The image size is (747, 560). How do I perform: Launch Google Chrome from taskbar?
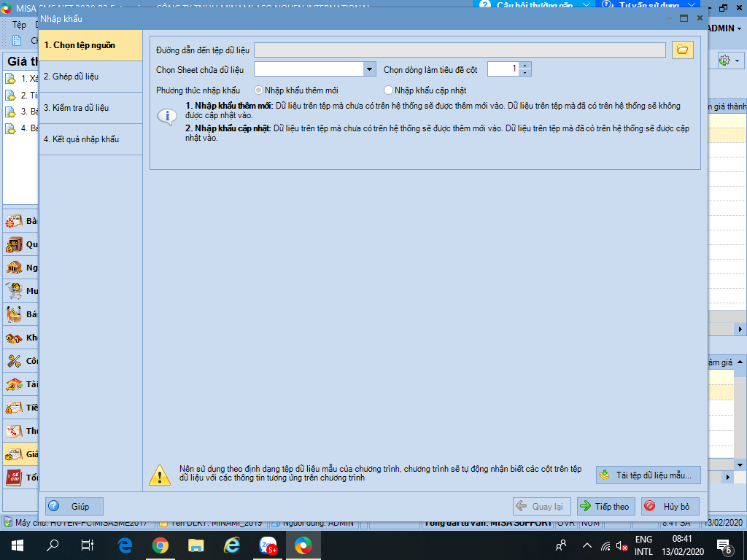point(160,545)
